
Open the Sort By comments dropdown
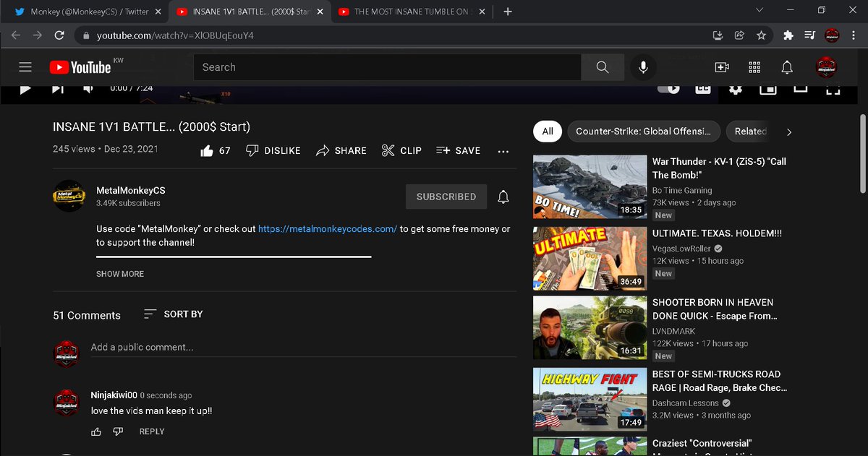(173, 314)
